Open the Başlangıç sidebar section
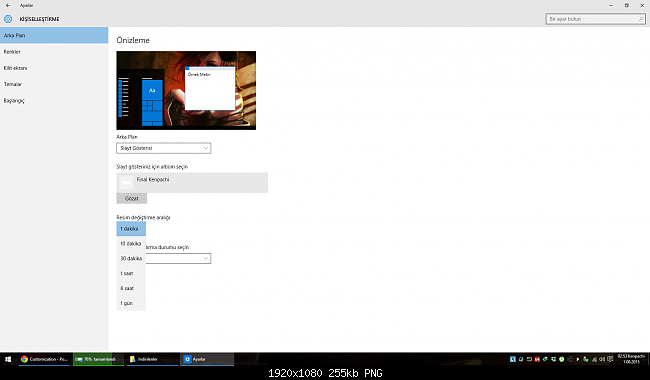The image size is (650, 380). 54,101
